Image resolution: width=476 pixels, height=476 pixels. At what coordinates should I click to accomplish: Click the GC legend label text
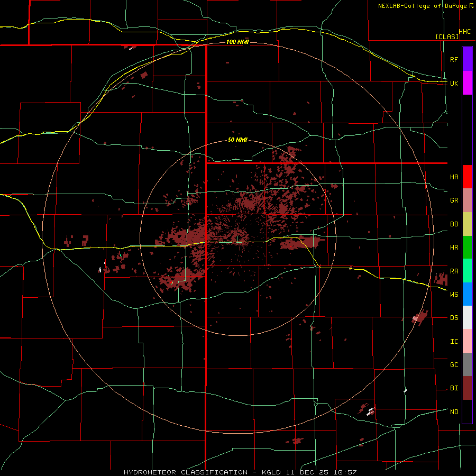(x=454, y=364)
